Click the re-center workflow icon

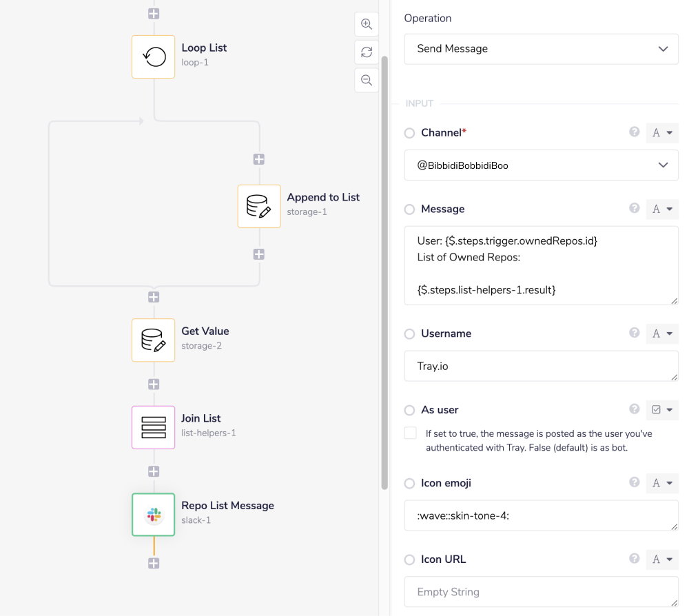(x=366, y=52)
